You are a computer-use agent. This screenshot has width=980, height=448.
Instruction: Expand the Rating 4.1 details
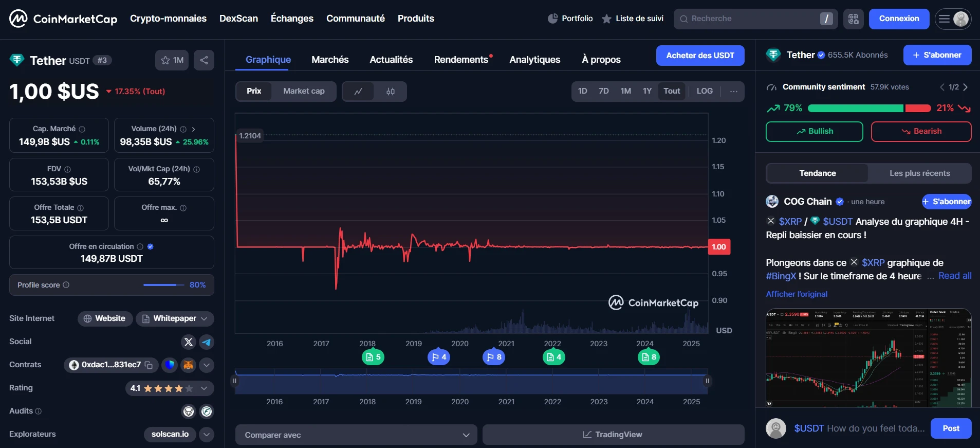click(170, 388)
